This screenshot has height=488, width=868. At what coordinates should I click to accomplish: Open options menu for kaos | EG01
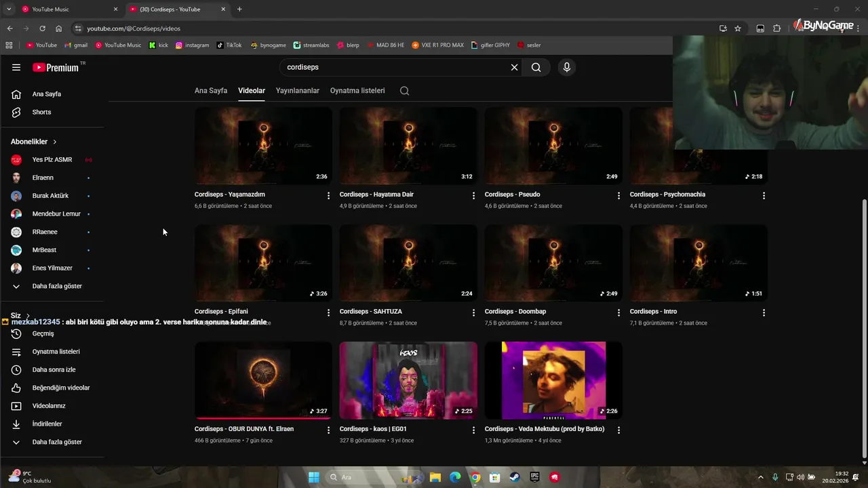[x=473, y=430]
